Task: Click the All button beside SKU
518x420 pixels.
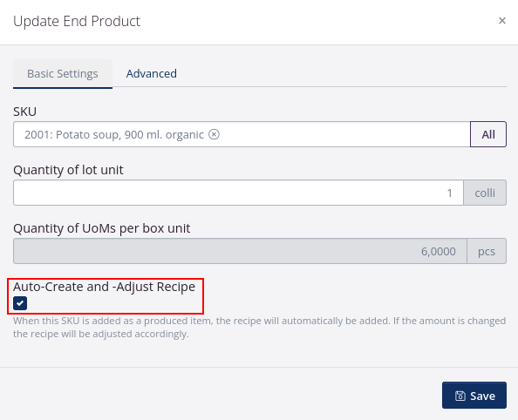Action: coord(488,134)
